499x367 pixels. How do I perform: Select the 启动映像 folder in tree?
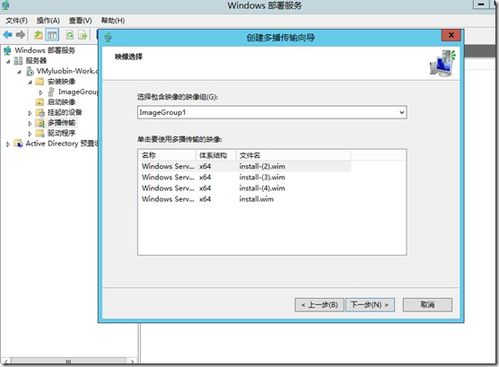coord(62,102)
